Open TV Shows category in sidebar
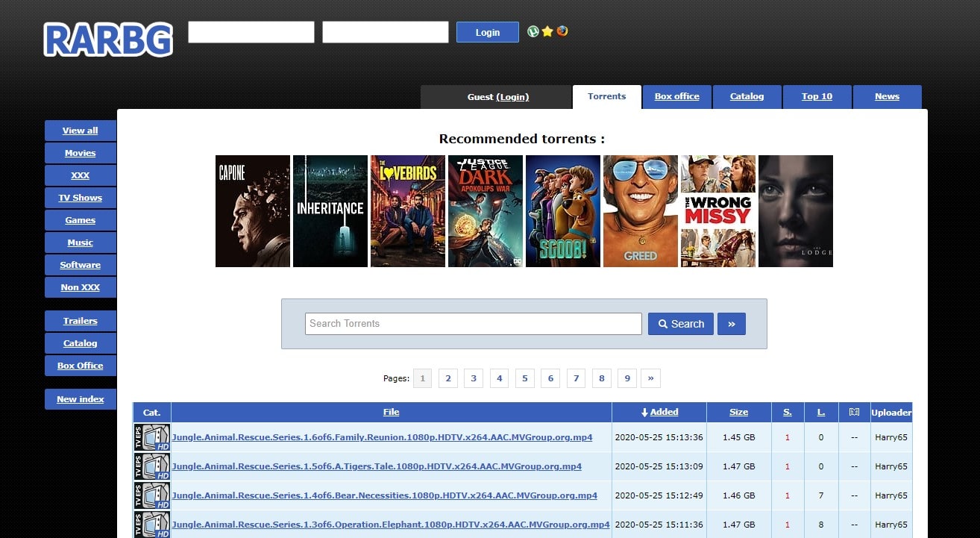Image resolution: width=980 pixels, height=538 pixels. click(x=81, y=198)
